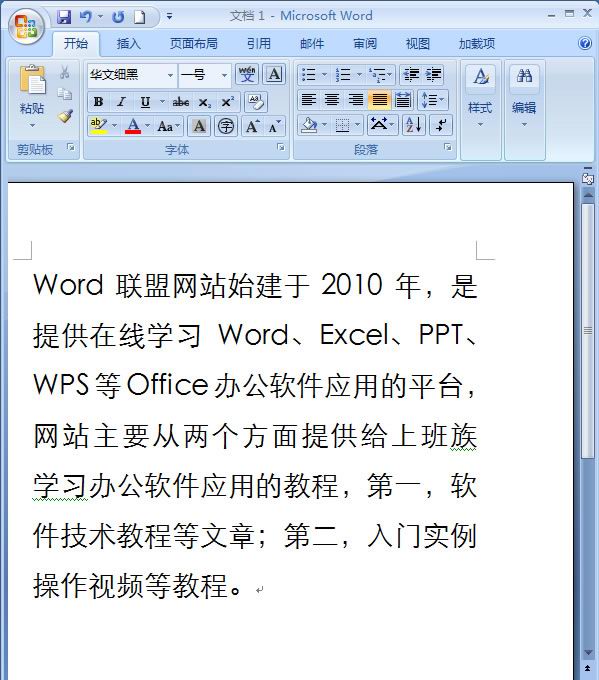
Task: Toggle bold formatting
Action: click(98, 102)
